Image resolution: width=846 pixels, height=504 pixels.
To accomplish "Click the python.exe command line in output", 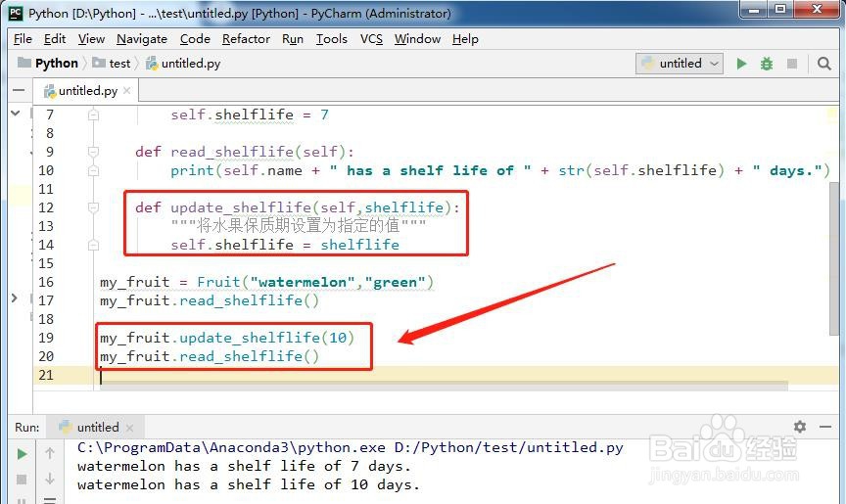I will [351, 447].
